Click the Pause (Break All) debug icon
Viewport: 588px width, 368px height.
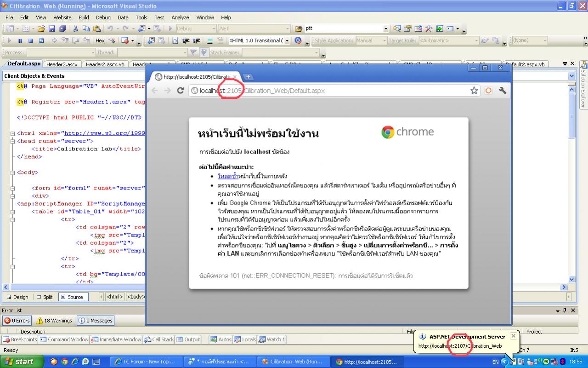point(21,40)
